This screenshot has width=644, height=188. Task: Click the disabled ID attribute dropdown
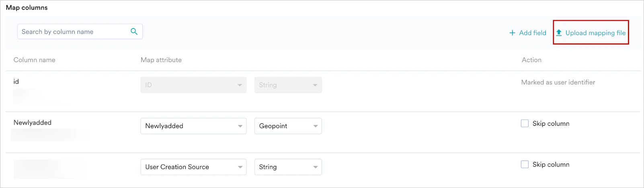[x=193, y=85]
